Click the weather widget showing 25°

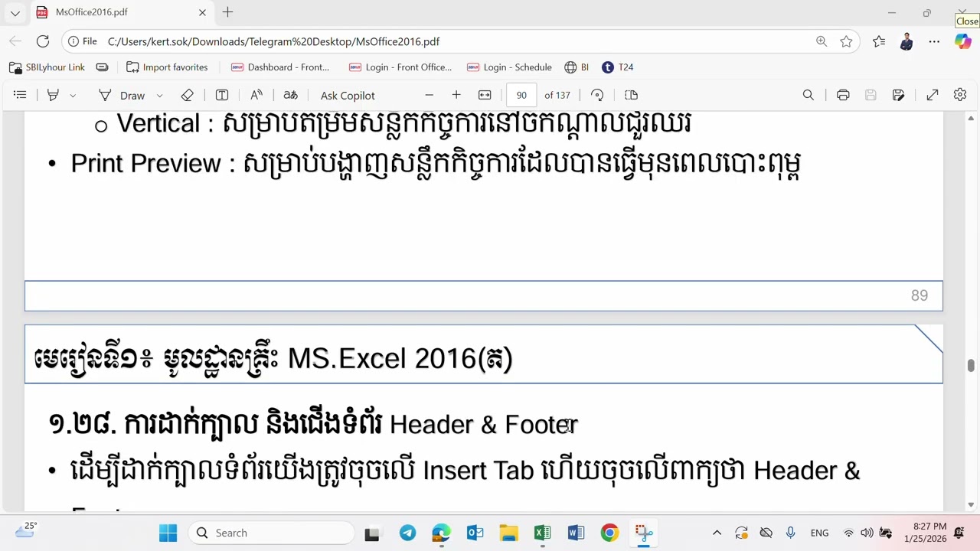coord(24,530)
